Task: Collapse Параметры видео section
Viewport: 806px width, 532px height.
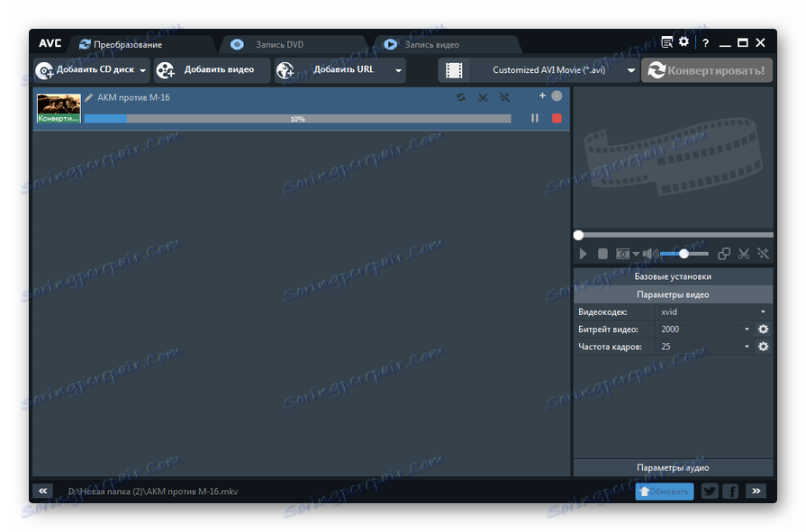Action: [673, 294]
